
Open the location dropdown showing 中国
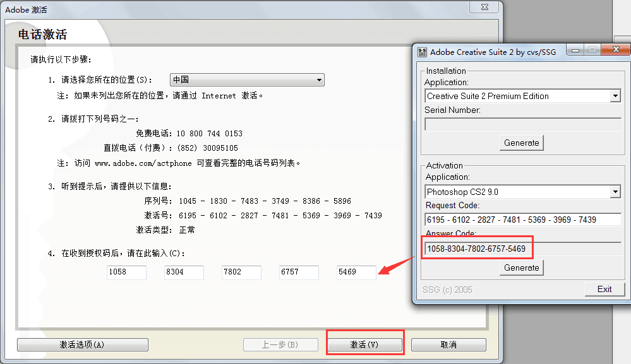click(246, 79)
